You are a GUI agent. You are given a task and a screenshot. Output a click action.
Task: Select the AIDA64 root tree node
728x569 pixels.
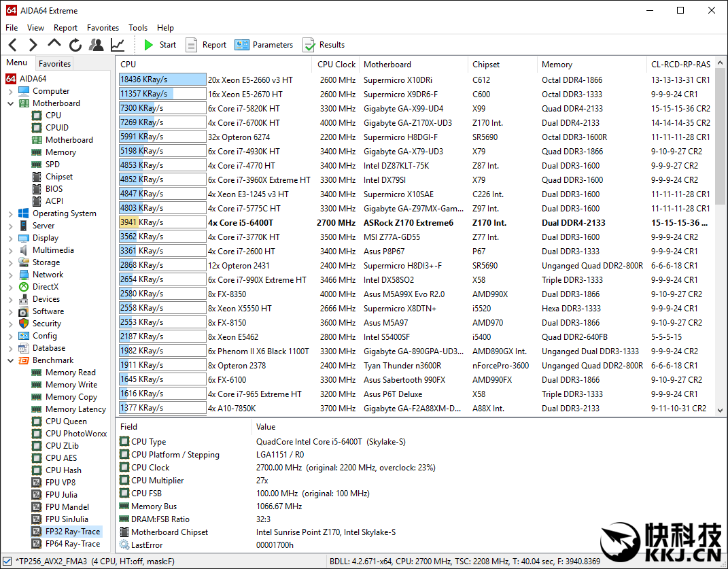pyautogui.click(x=27, y=78)
